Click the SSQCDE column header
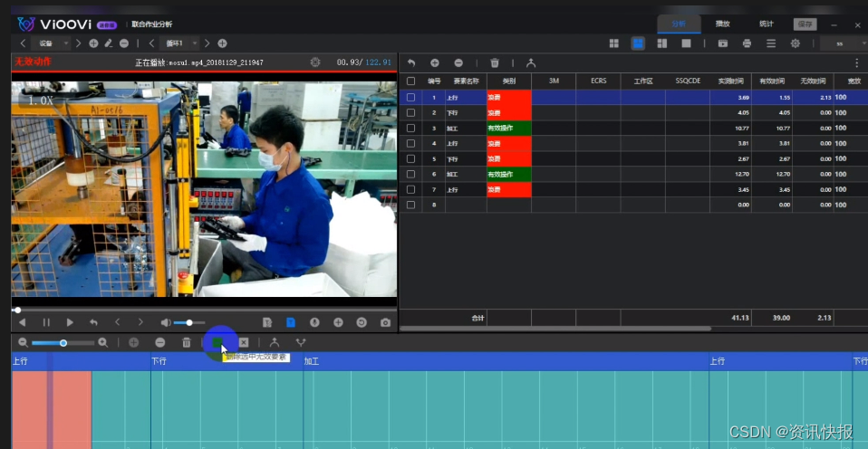868x449 pixels. tap(688, 81)
